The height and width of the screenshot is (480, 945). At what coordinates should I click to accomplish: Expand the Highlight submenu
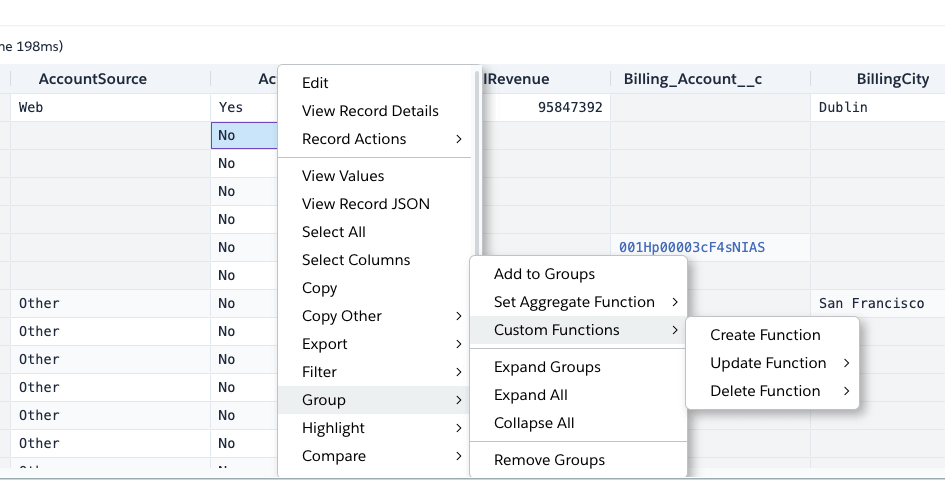333,428
